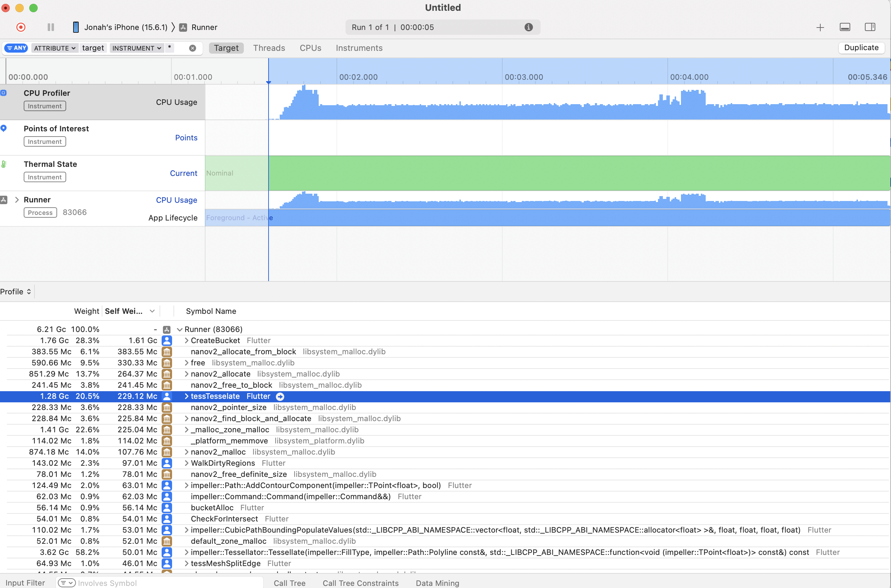
Task: Switch to the Threads tab
Action: [269, 48]
